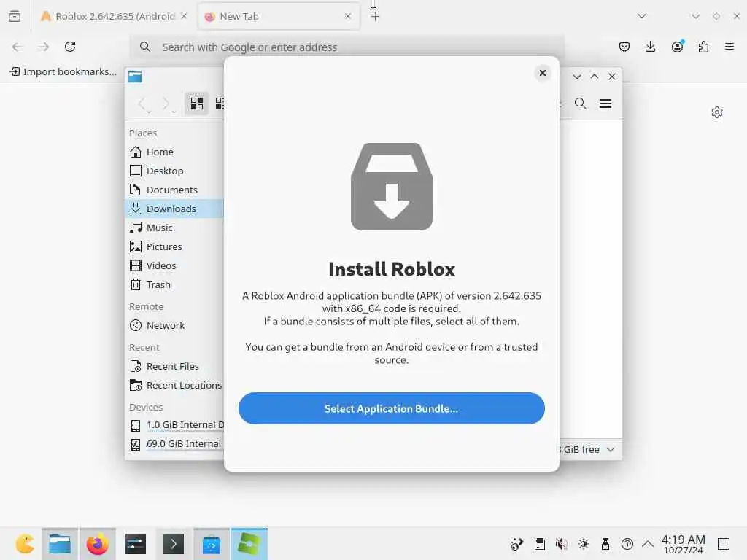Open application launcher in taskbar
The image size is (747, 560).
tap(24, 544)
